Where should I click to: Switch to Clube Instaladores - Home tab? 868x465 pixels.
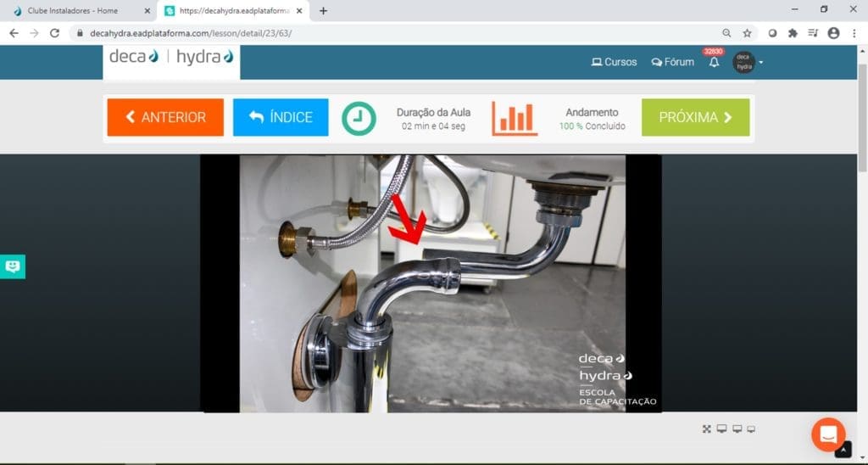pyautogui.click(x=79, y=10)
